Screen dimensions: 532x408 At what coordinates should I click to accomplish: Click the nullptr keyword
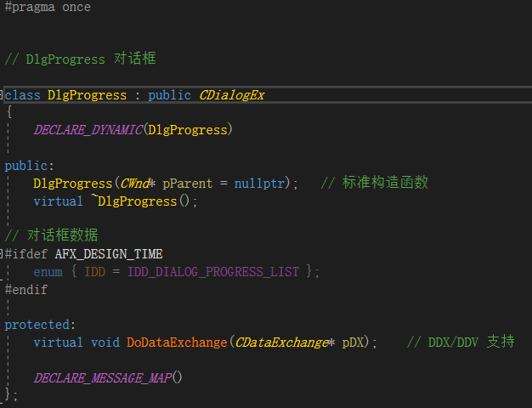pyautogui.click(x=259, y=184)
